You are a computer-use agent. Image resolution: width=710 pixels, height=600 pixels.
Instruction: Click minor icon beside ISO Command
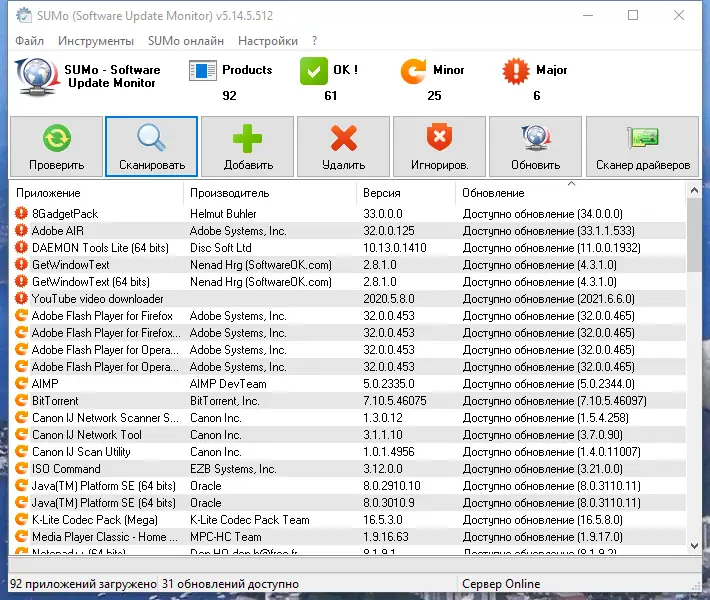coord(21,468)
